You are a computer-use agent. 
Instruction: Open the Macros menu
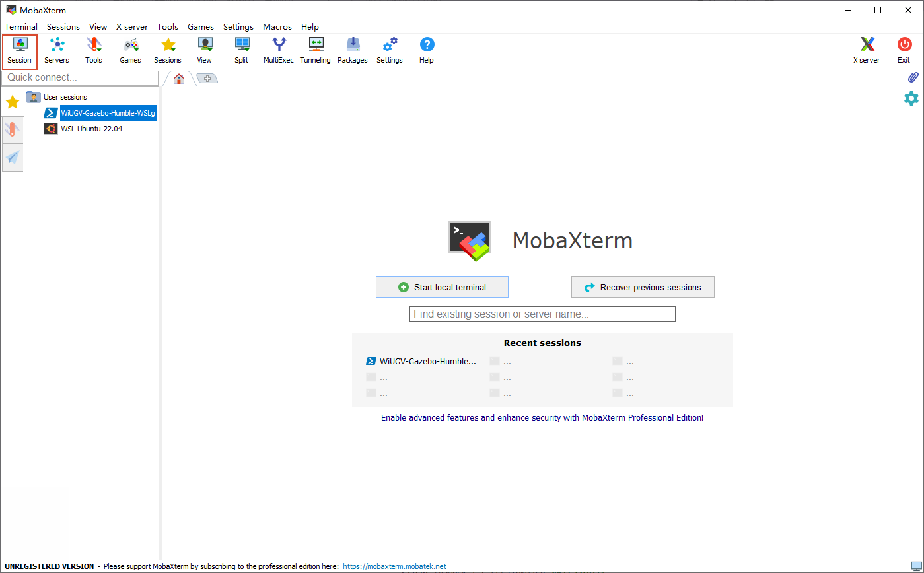277,27
